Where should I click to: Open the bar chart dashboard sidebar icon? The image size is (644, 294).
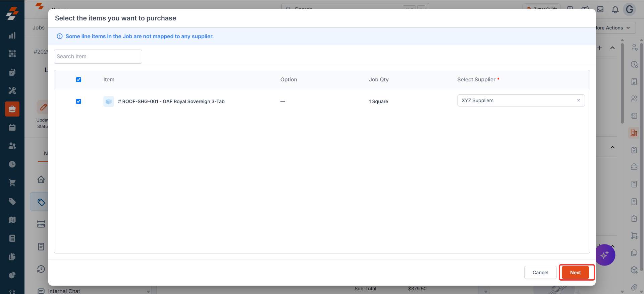[x=12, y=35]
